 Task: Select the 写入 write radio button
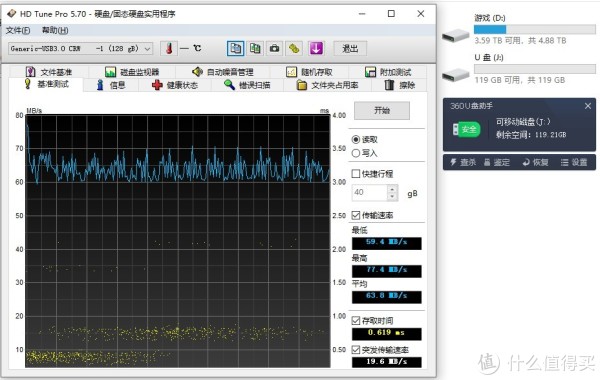pyautogui.click(x=356, y=153)
